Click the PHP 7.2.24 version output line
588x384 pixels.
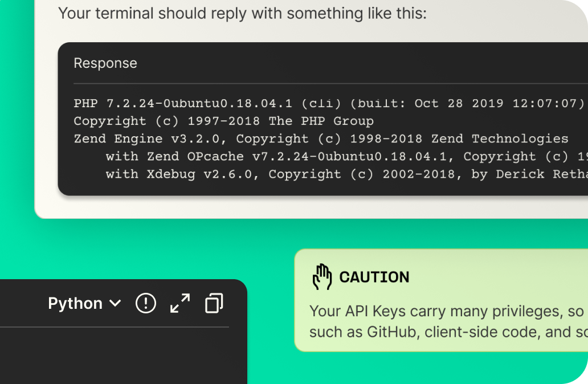point(329,103)
